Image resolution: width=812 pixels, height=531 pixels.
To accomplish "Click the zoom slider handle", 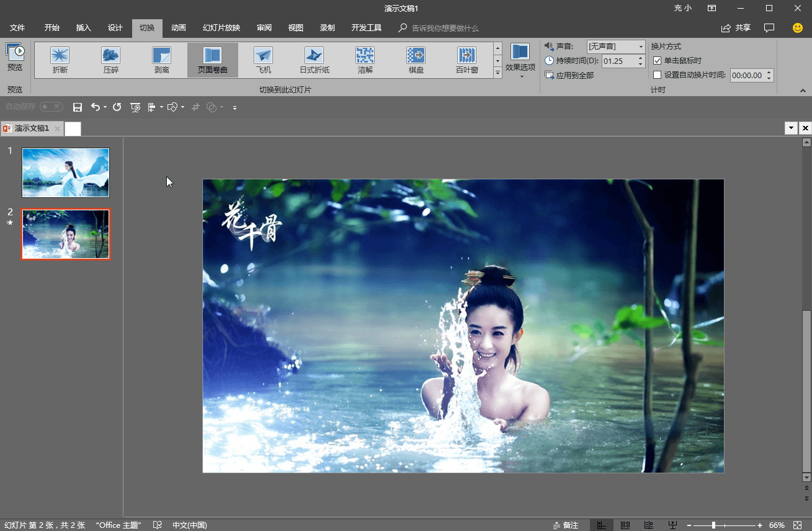I will click(x=713, y=525).
